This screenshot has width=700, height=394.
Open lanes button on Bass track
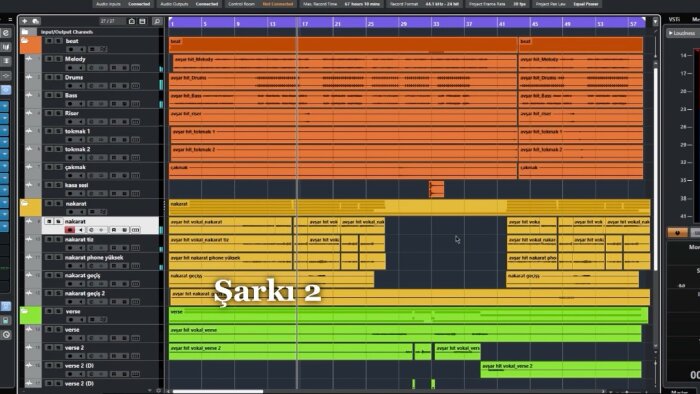(x=135, y=104)
